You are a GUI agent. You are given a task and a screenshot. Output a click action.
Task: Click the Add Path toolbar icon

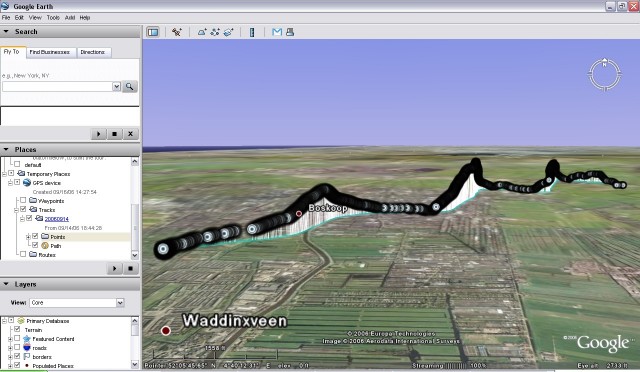(x=215, y=32)
